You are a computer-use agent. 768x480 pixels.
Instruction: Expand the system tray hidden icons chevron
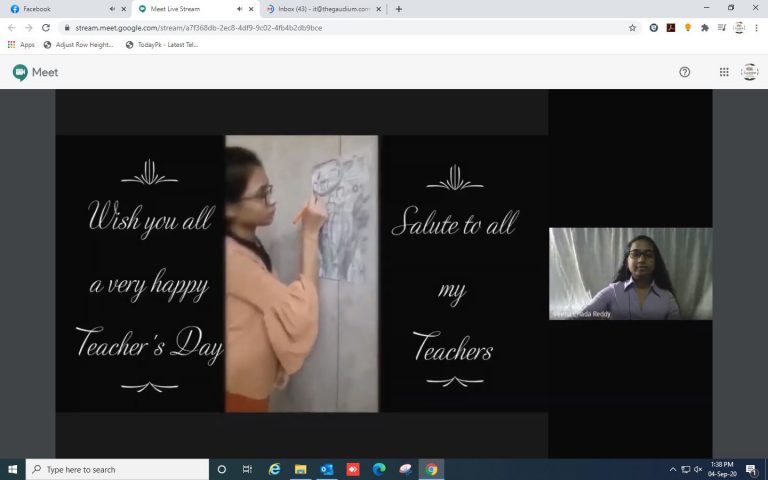click(x=672, y=469)
